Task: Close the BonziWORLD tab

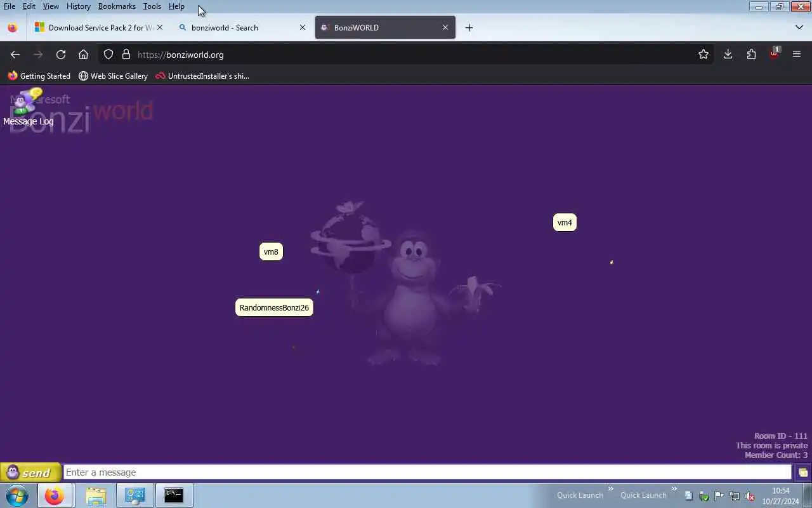Action: [x=445, y=27]
